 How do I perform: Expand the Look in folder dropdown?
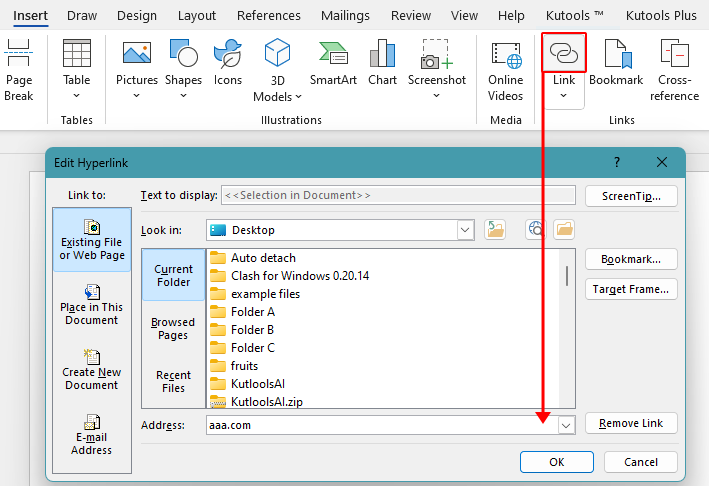(x=465, y=230)
